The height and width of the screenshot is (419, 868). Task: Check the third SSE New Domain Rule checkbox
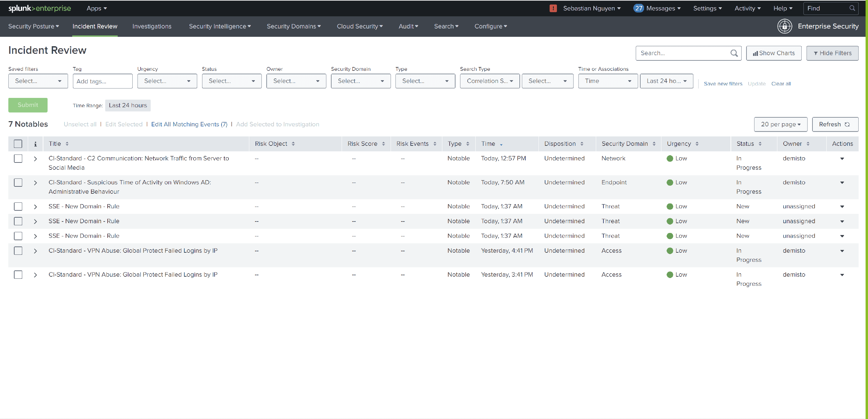pyautogui.click(x=18, y=236)
